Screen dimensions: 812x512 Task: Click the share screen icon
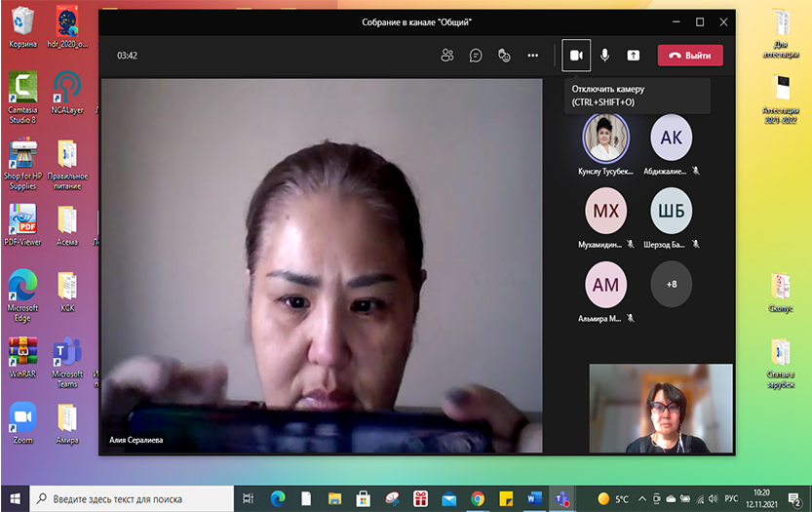coord(634,56)
